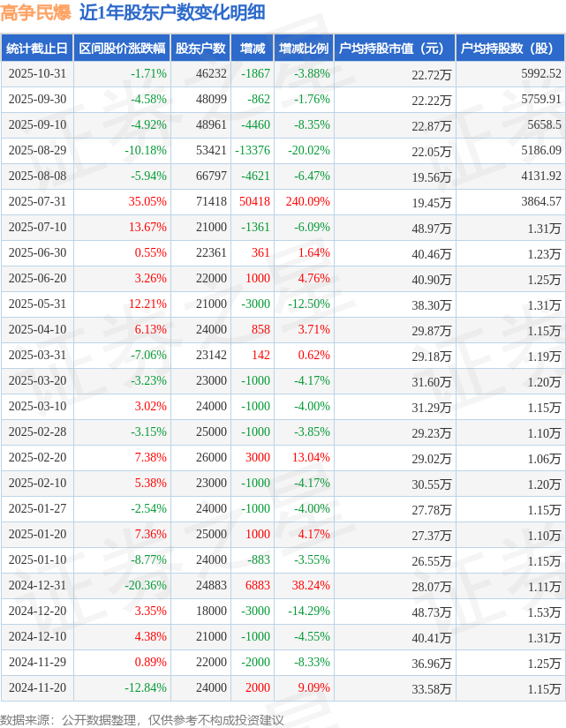The width and height of the screenshot is (566, 728).
Task: Select the -13376 decrease value cell
Action: 253,151
